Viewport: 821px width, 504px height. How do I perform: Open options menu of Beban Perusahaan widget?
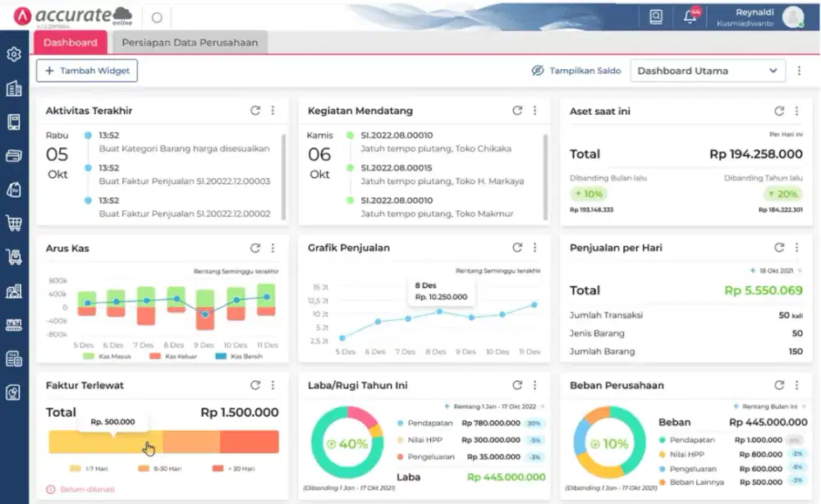(797, 384)
